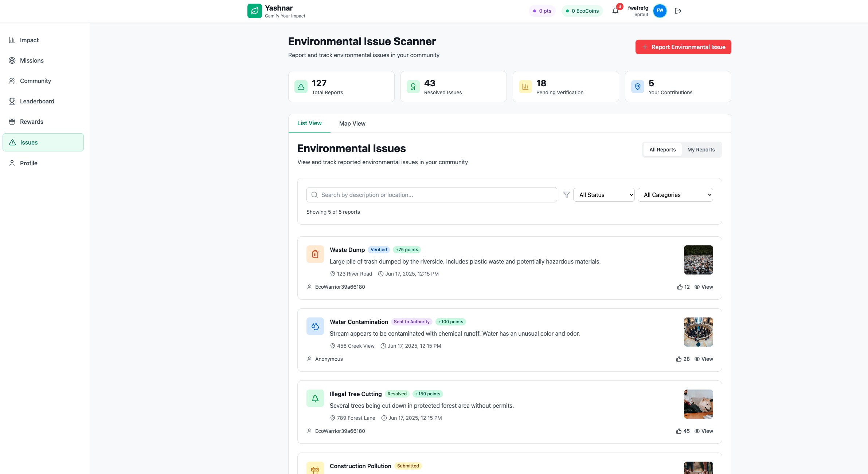868x474 pixels.
Task: Click the 0 EcoCoins badge
Action: tap(582, 11)
